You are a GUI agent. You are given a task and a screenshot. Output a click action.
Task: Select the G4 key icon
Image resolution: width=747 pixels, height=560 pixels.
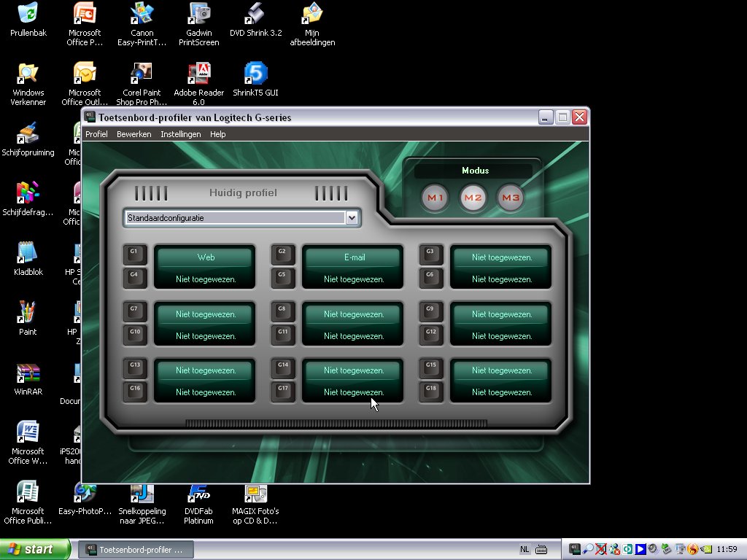pos(135,278)
